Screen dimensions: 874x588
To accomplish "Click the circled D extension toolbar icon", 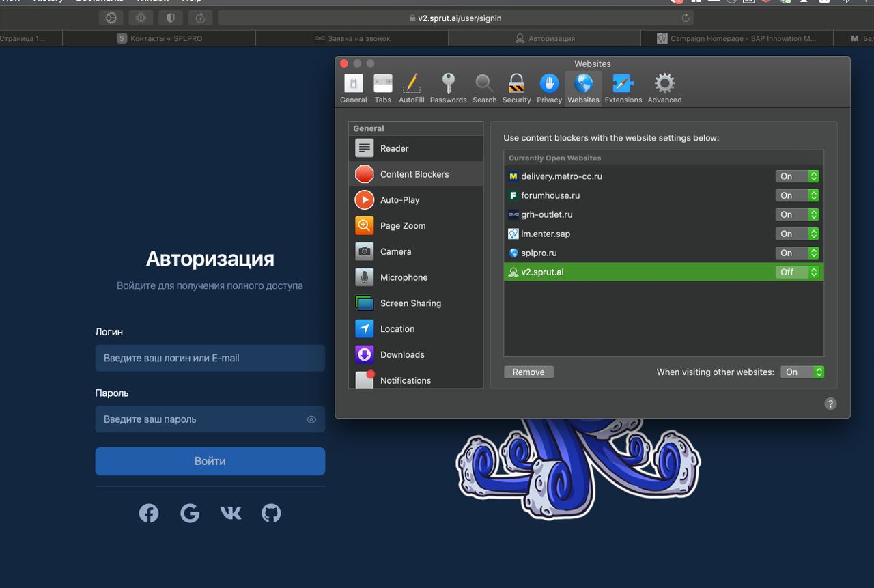I will tap(141, 18).
